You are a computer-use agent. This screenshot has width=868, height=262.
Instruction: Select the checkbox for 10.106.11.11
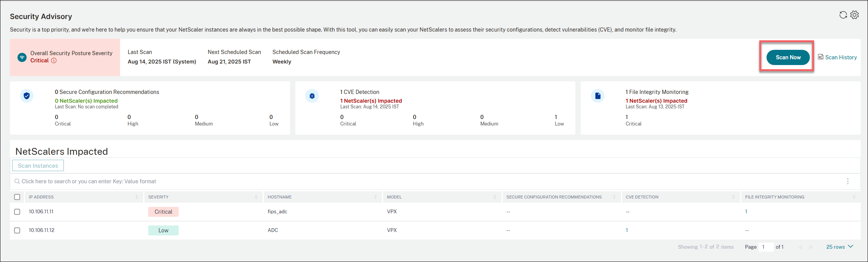click(17, 212)
